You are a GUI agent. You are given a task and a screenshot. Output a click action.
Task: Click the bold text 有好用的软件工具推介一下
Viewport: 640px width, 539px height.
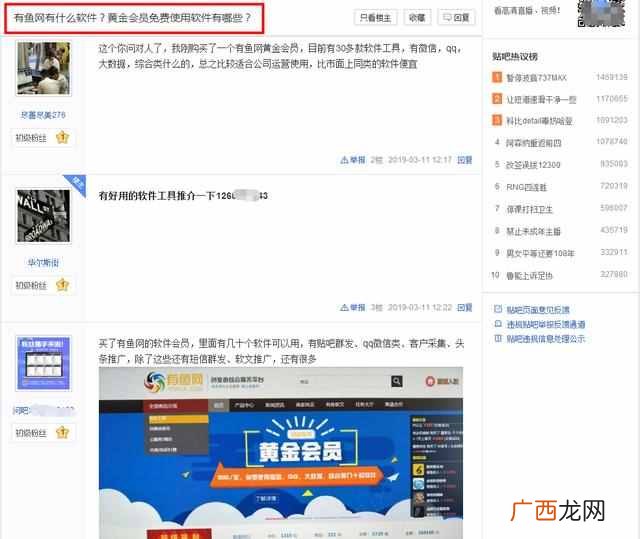tap(157, 196)
